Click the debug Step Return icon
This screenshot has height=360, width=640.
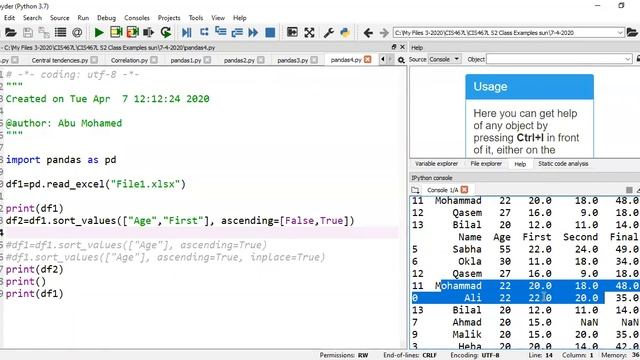pos(237,32)
